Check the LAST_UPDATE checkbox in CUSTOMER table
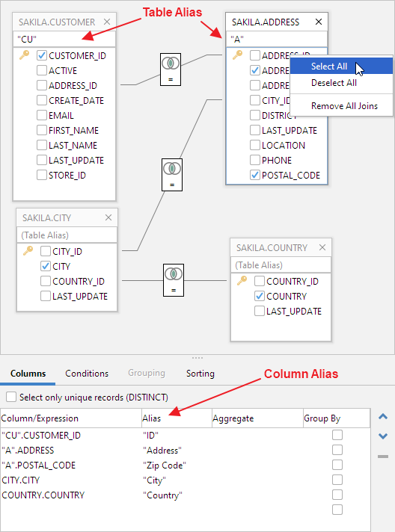Screen dimensions: 395x532 tap(42, 160)
